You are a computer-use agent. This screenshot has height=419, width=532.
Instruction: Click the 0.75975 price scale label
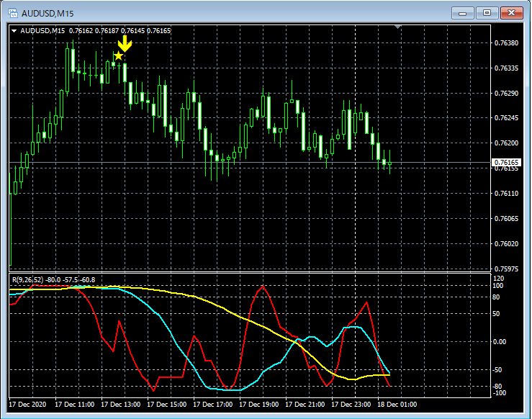coord(506,269)
